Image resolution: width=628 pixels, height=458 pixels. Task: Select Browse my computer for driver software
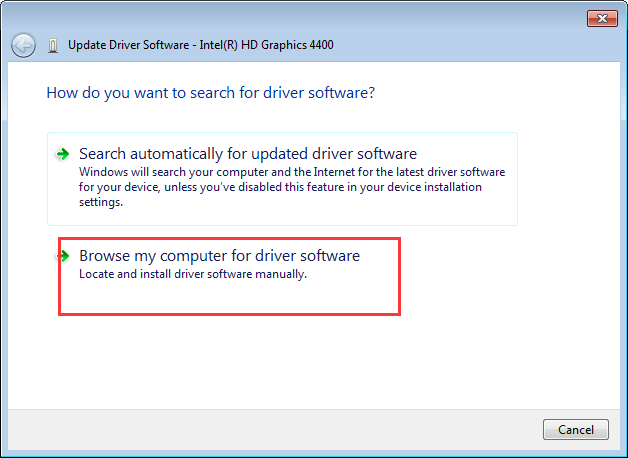click(219, 256)
